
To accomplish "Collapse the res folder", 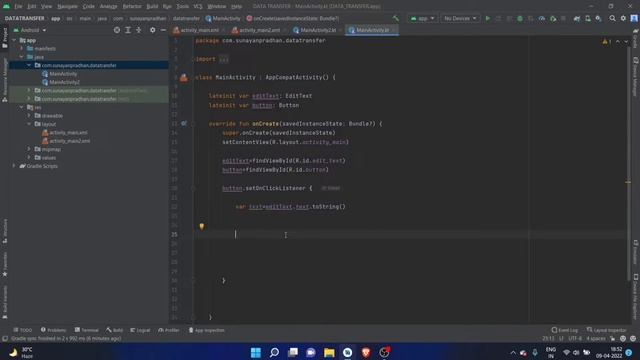I will click(x=22, y=107).
